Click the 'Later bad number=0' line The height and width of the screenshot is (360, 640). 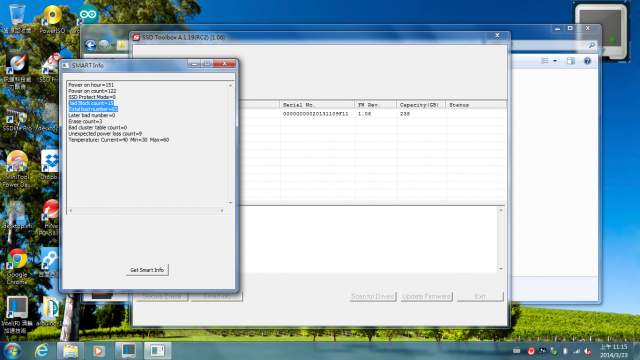[x=92, y=115]
